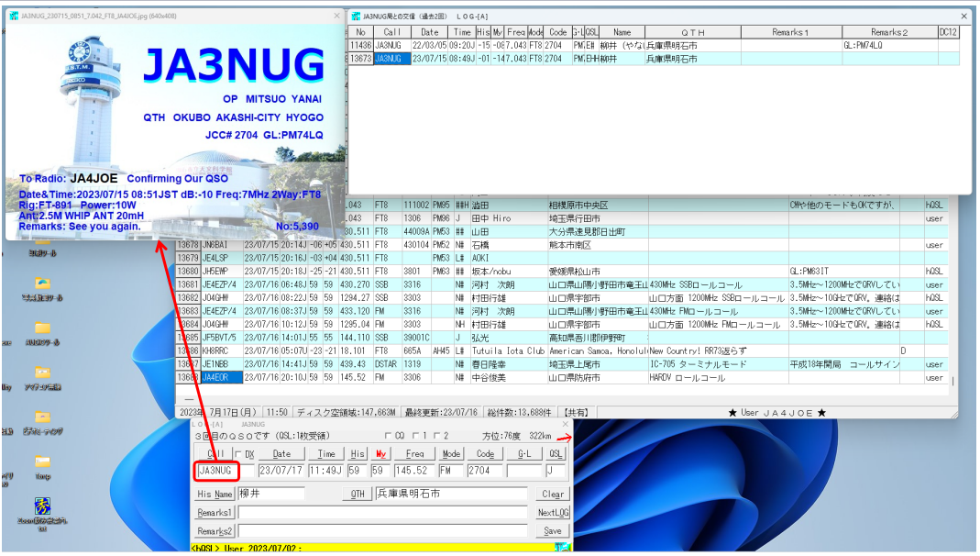Click the small icon at right end of yellow hQSL bar
The width and height of the screenshot is (980, 556).
click(x=561, y=546)
